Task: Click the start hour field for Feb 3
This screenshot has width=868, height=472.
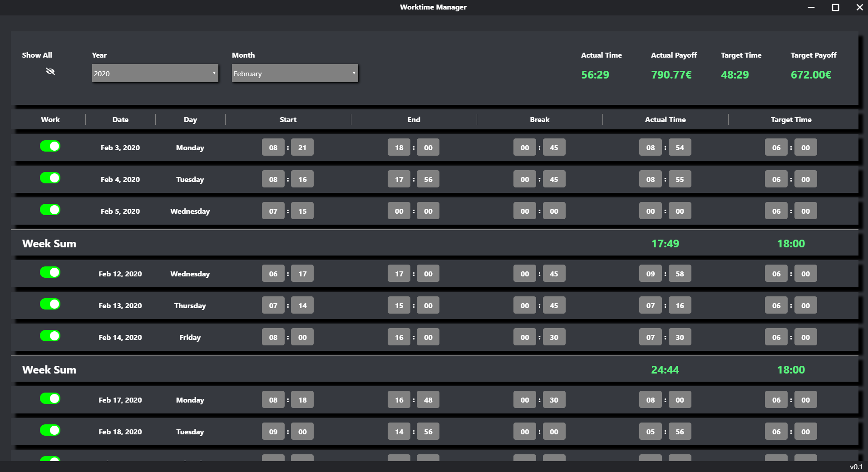Action: click(x=273, y=147)
